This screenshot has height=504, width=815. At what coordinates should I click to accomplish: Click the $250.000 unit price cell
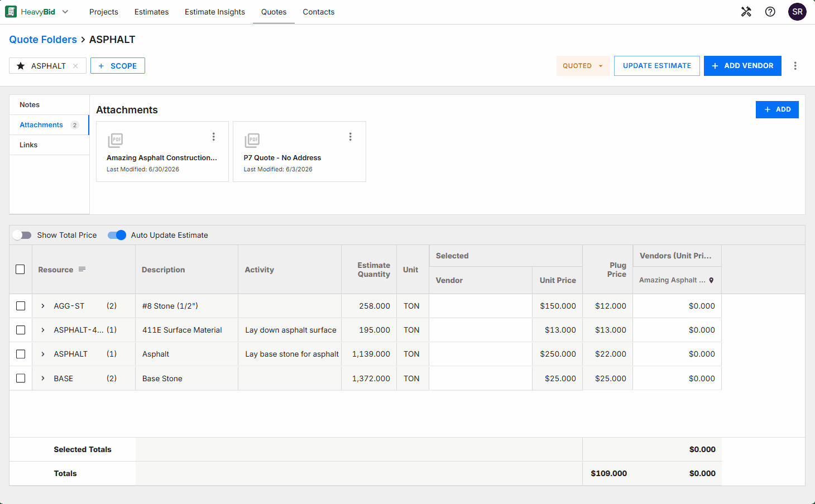558,354
